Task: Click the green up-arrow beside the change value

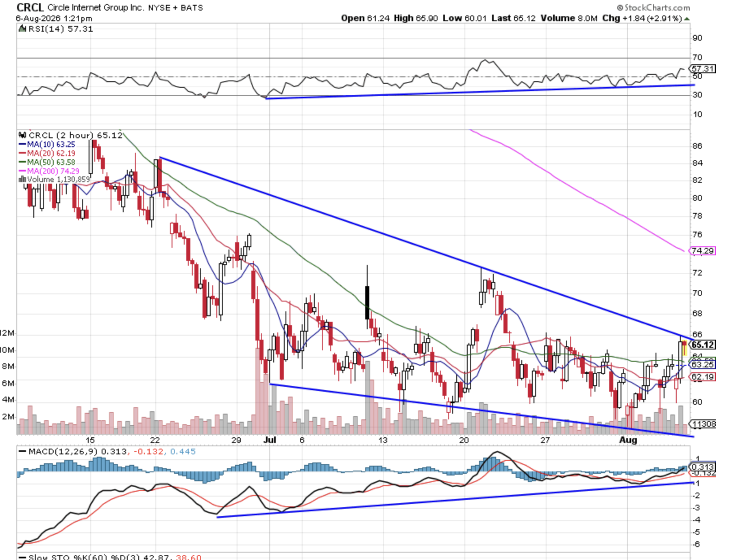Action: [687, 19]
